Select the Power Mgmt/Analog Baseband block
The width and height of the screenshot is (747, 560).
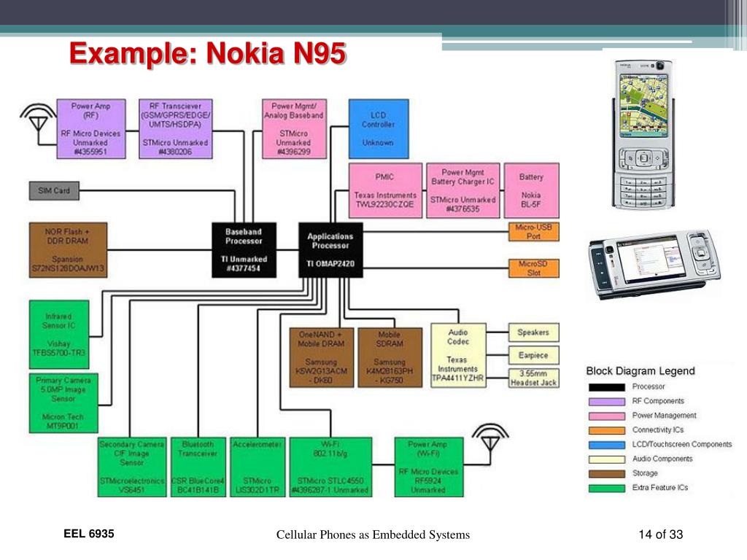coord(294,128)
